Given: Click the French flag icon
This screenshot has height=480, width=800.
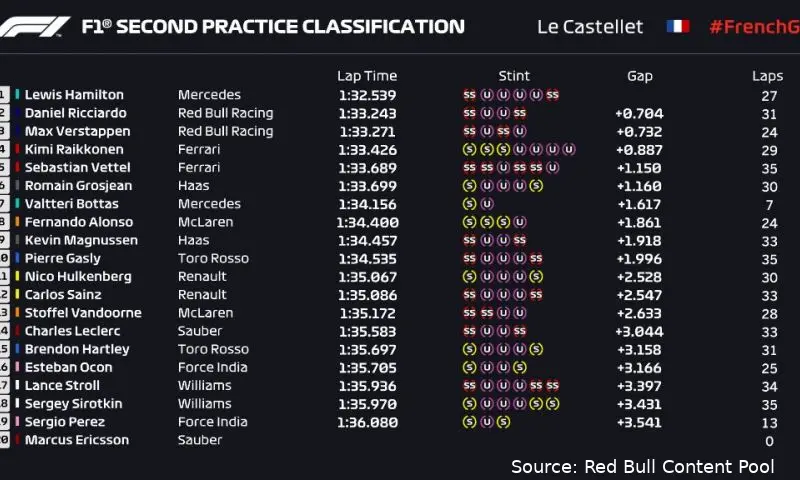Looking at the screenshot, I should click(x=678, y=26).
